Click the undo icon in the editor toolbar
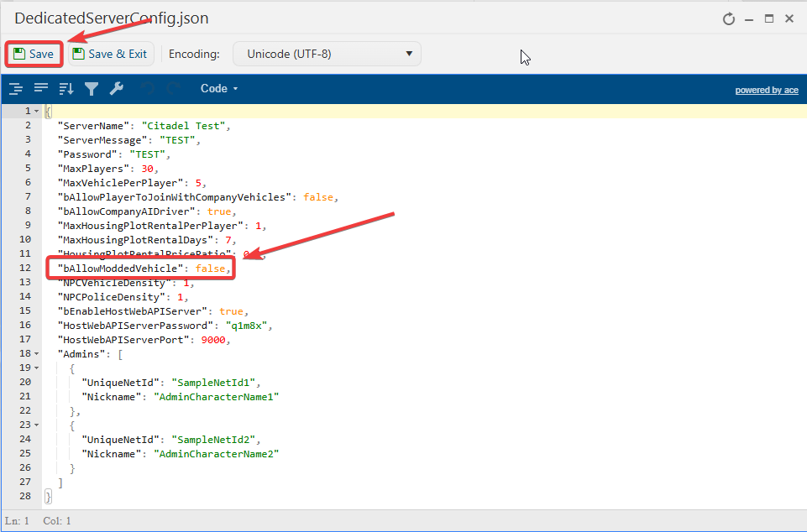807x532 pixels. click(148, 88)
